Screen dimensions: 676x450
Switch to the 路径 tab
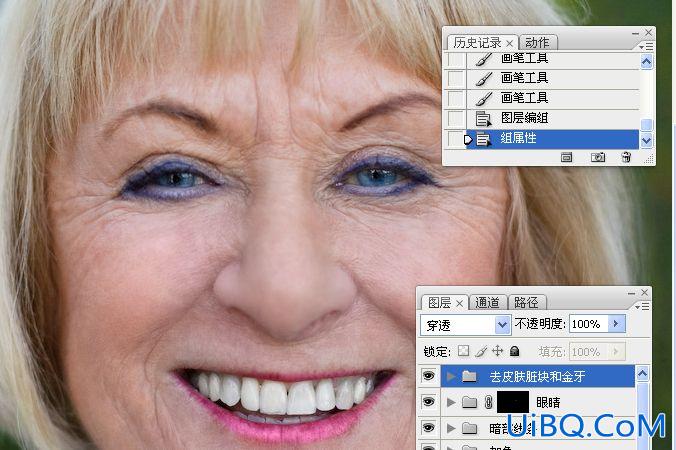[526, 303]
